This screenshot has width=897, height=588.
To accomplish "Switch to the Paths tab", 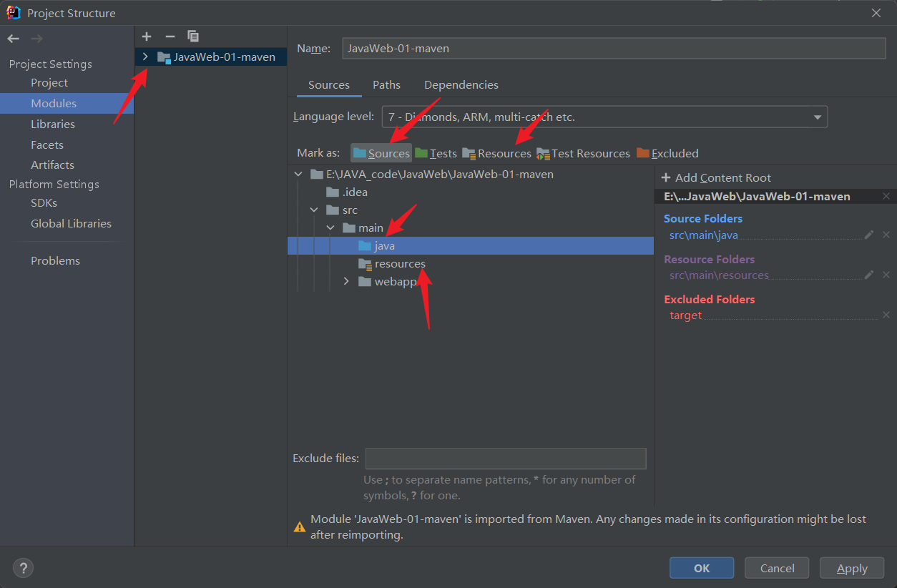I will click(x=386, y=84).
